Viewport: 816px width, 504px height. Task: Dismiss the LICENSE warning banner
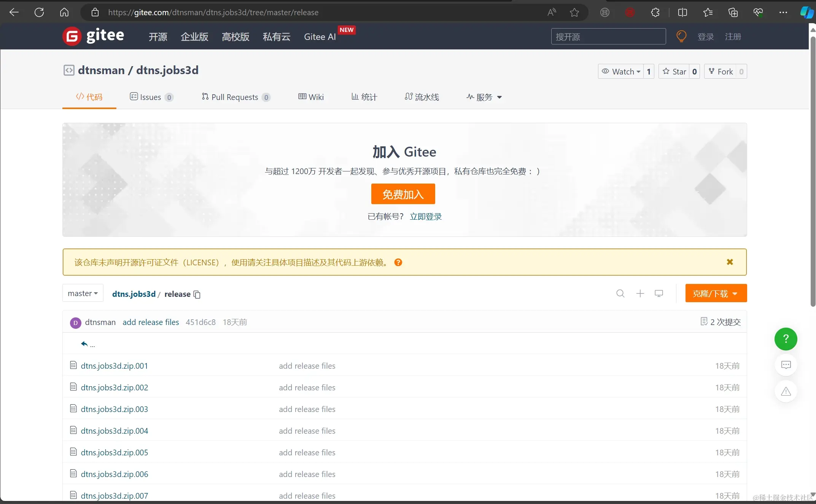click(730, 262)
